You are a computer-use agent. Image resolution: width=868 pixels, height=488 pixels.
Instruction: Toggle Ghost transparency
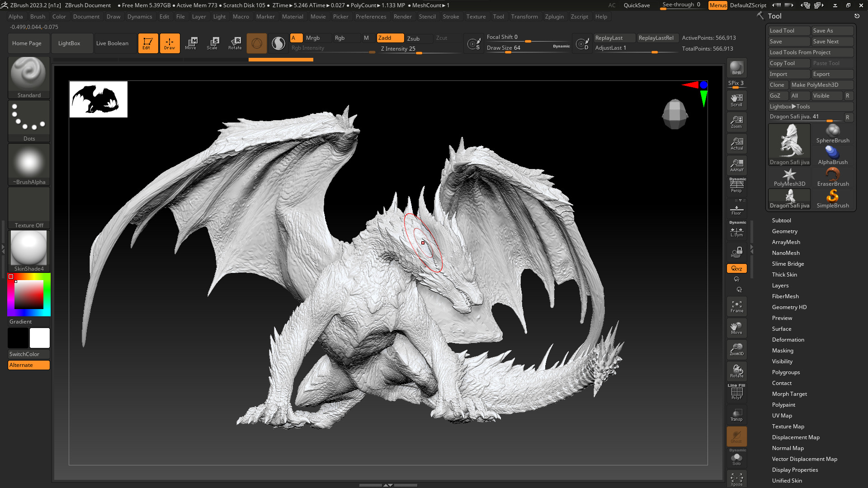(736, 436)
